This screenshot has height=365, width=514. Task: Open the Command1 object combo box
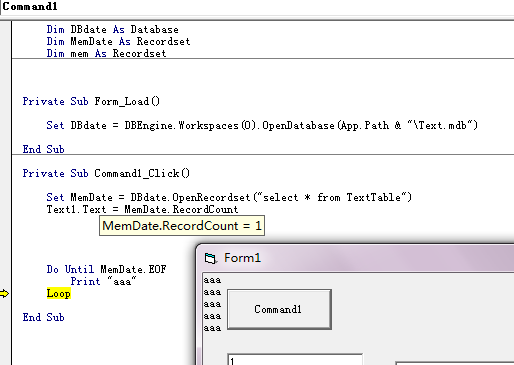click(257, 7)
